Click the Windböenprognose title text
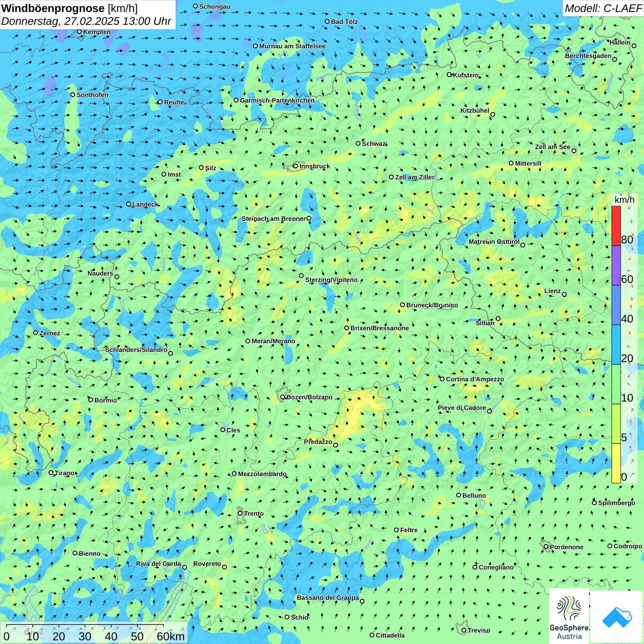Image resolution: width=644 pixels, height=644 pixels. tap(53, 8)
